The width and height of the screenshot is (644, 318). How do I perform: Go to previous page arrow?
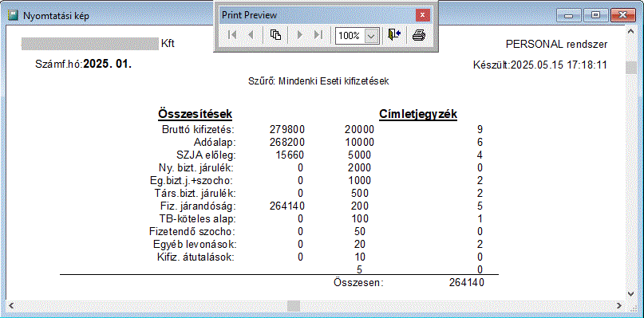point(250,35)
